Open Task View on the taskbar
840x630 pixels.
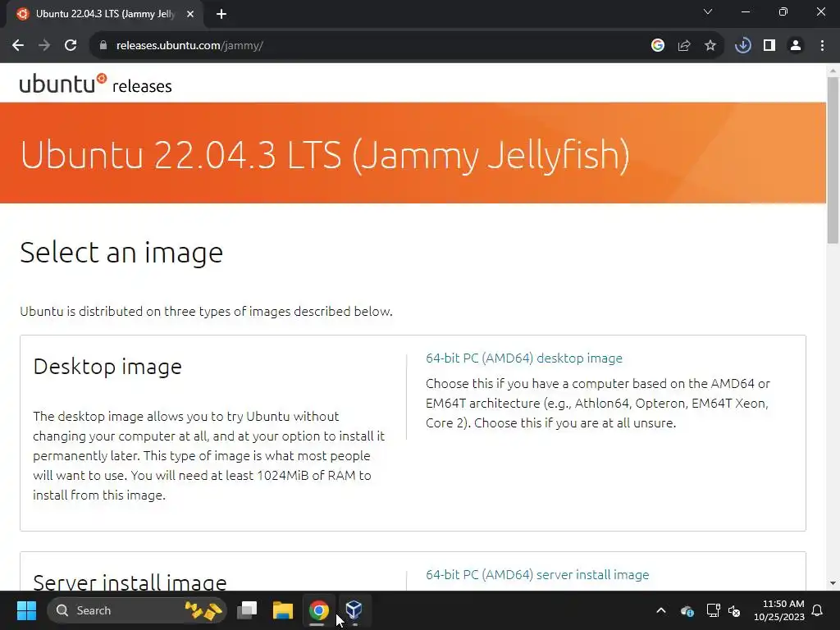coord(247,610)
